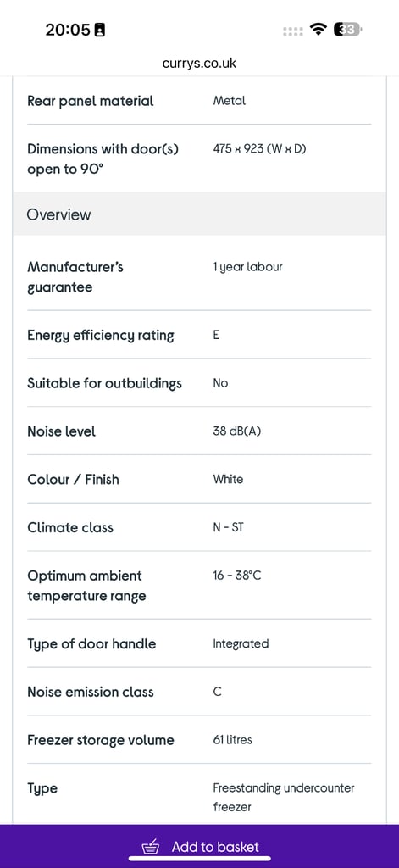Tap the ID card icon beside the clock
The image size is (399, 868).
(x=100, y=30)
